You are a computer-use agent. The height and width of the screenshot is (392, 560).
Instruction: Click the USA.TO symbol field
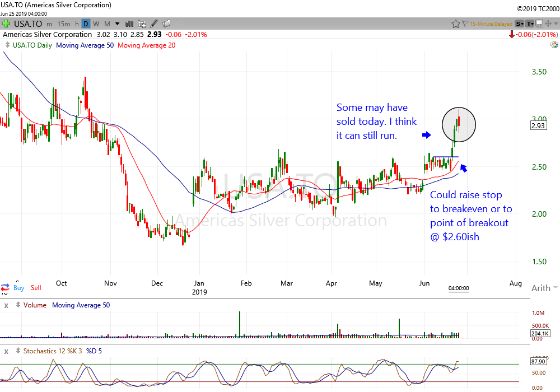coord(28,24)
